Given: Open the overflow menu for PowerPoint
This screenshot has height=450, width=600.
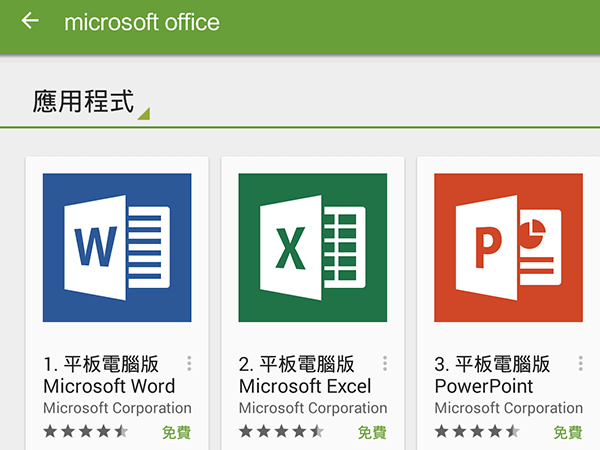Looking at the screenshot, I should click(580, 364).
